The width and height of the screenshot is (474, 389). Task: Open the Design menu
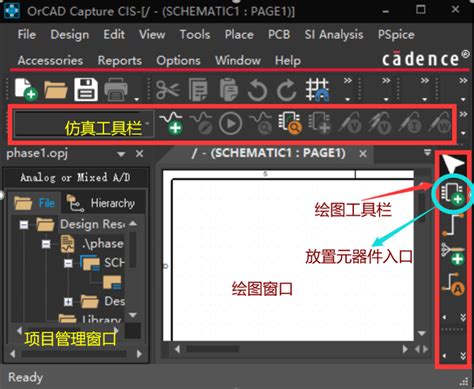[x=70, y=35]
